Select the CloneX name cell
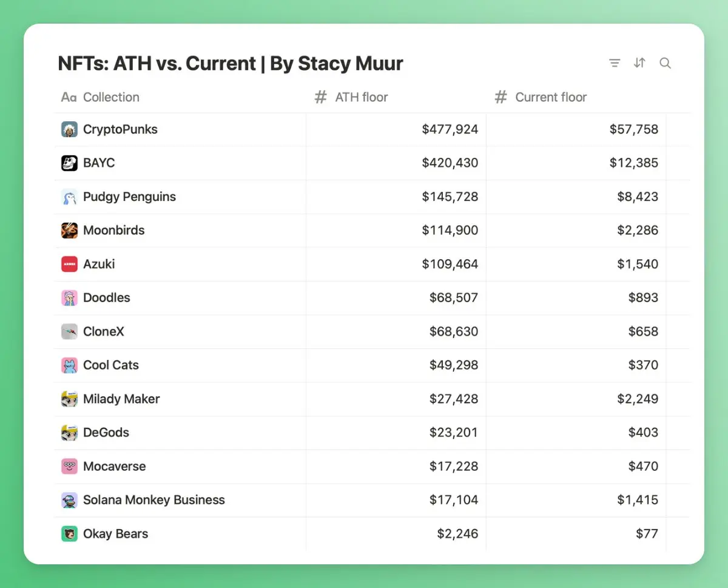This screenshot has height=588, width=728. tap(180, 331)
